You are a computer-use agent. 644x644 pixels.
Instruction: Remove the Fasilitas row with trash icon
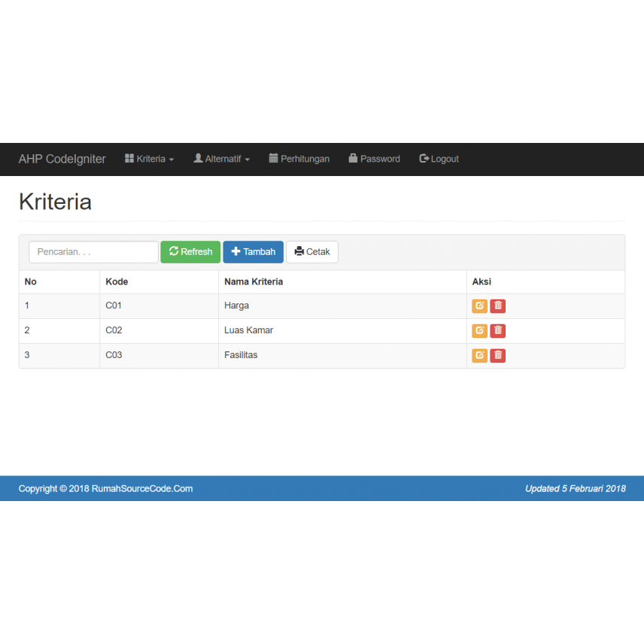click(497, 356)
